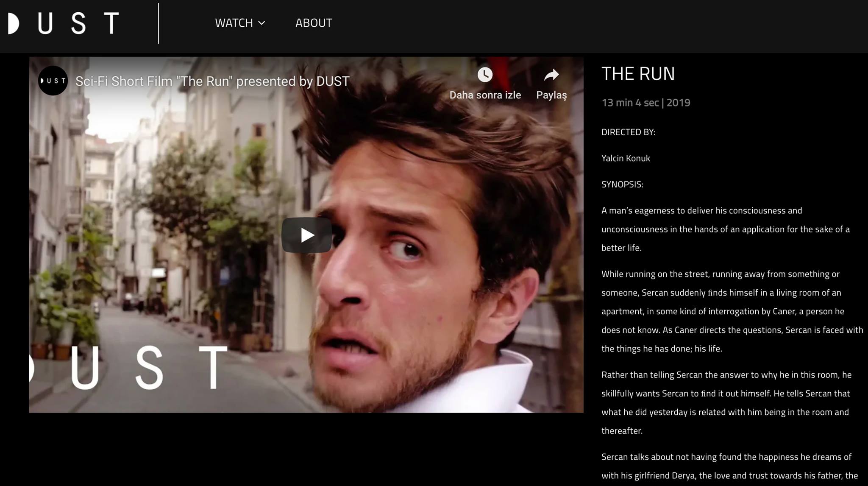The image size is (868, 486).
Task: Click the DUST channel avatar on video
Action: 53,81
